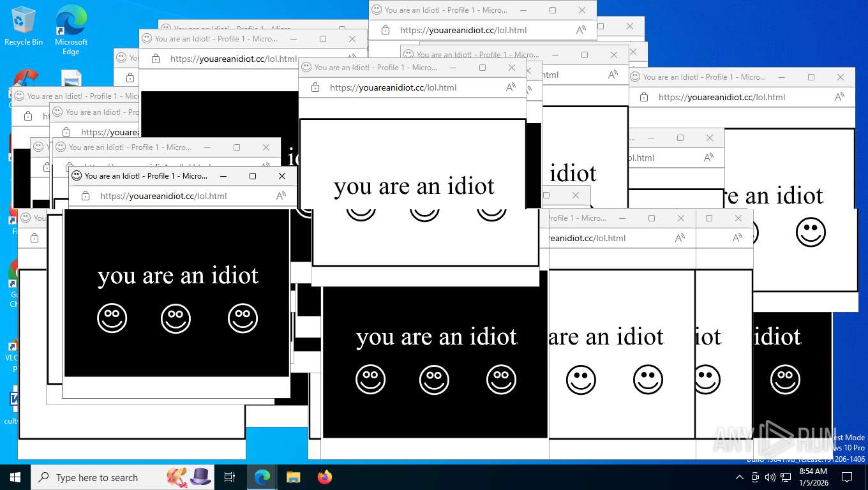868x490 pixels.
Task: Click the network icon in the system tray
Action: click(x=786, y=477)
